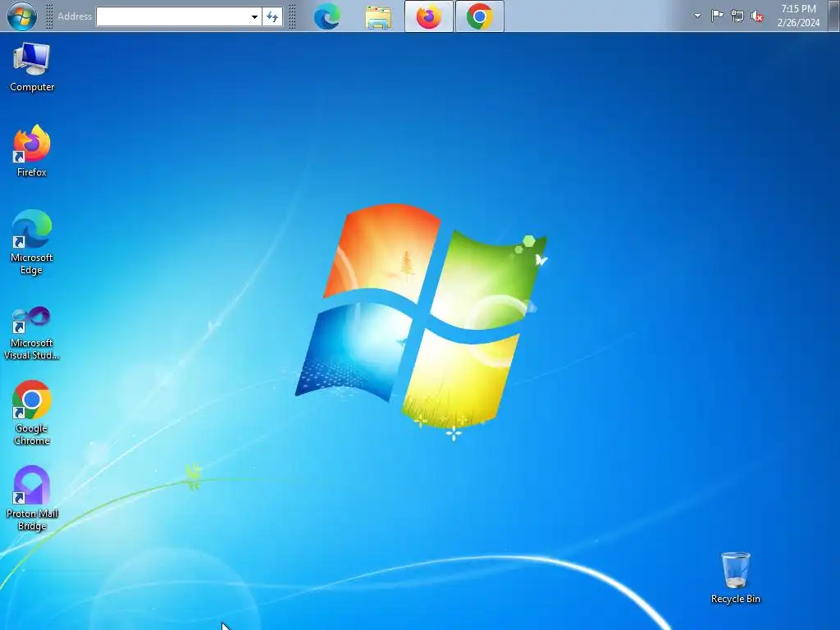Expand the Address bar dropdown arrow
The image size is (840, 630).
pos(254,16)
